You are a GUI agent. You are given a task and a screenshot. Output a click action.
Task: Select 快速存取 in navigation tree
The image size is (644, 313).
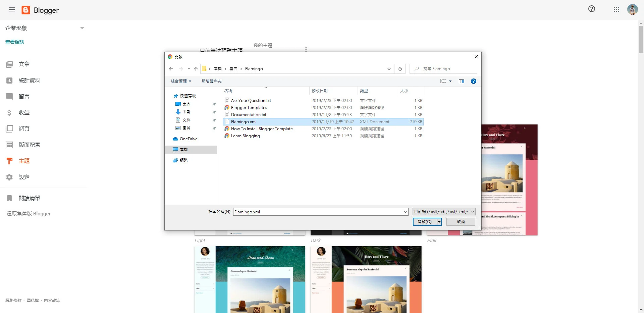[x=187, y=96]
